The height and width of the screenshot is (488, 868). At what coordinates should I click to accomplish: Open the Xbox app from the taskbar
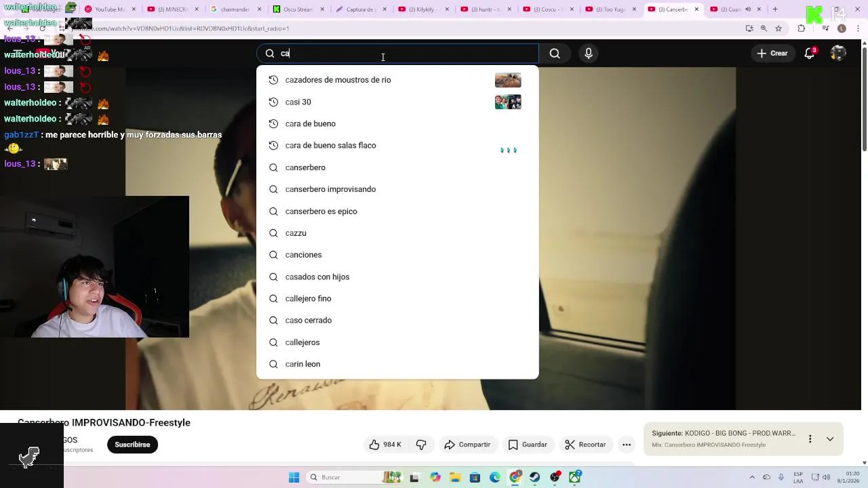pyautogui.click(x=575, y=477)
